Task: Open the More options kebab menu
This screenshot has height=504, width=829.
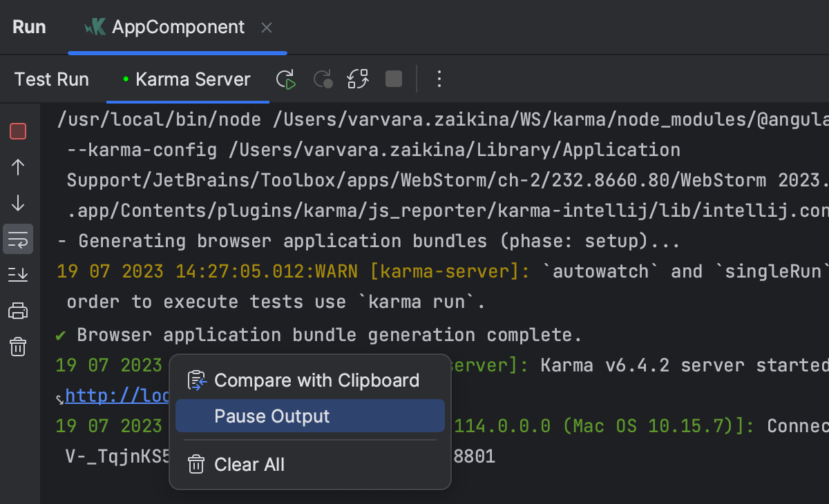Action: click(439, 79)
